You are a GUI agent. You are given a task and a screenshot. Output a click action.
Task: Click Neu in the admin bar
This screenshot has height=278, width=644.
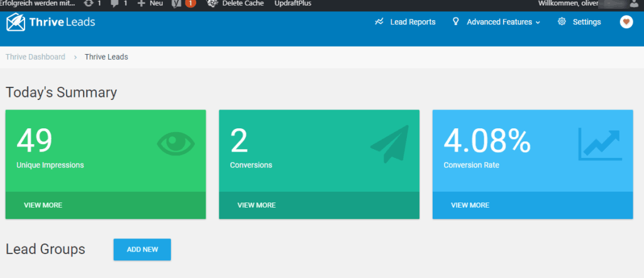[x=156, y=3]
